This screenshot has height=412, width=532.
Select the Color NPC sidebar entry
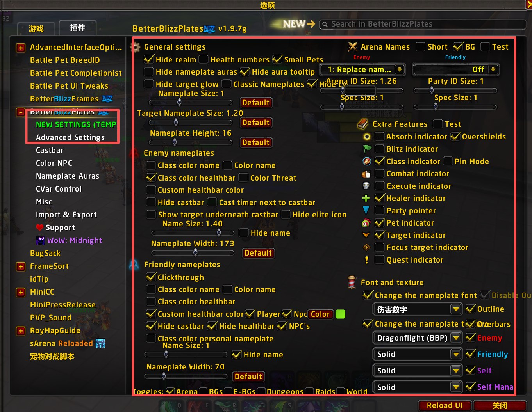point(54,163)
